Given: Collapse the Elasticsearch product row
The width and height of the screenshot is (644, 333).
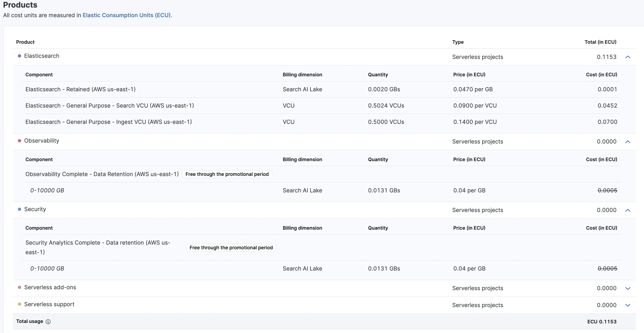Looking at the screenshot, I should 627,57.
